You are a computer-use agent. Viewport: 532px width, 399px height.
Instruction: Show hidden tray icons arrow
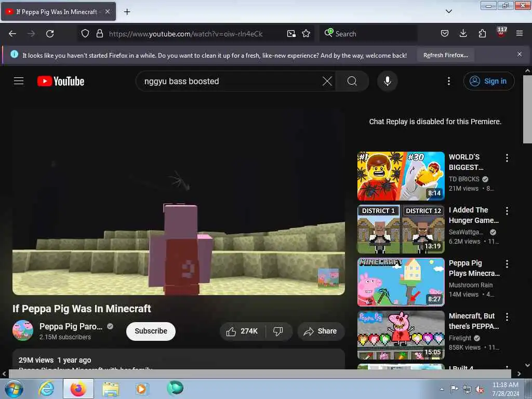[x=442, y=389]
